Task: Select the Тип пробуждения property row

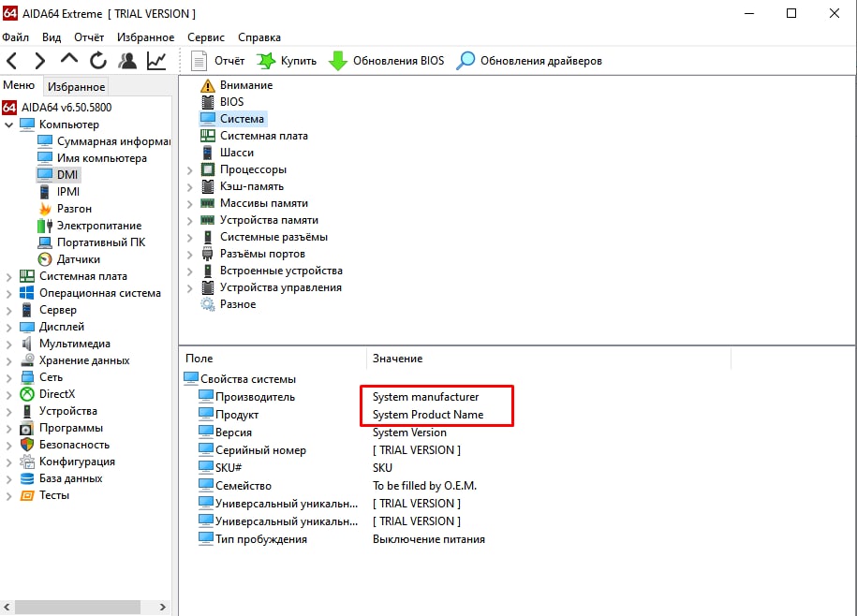Action: point(342,539)
